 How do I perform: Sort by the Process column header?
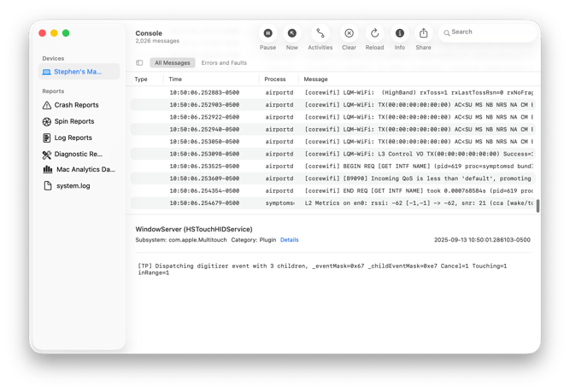point(275,79)
